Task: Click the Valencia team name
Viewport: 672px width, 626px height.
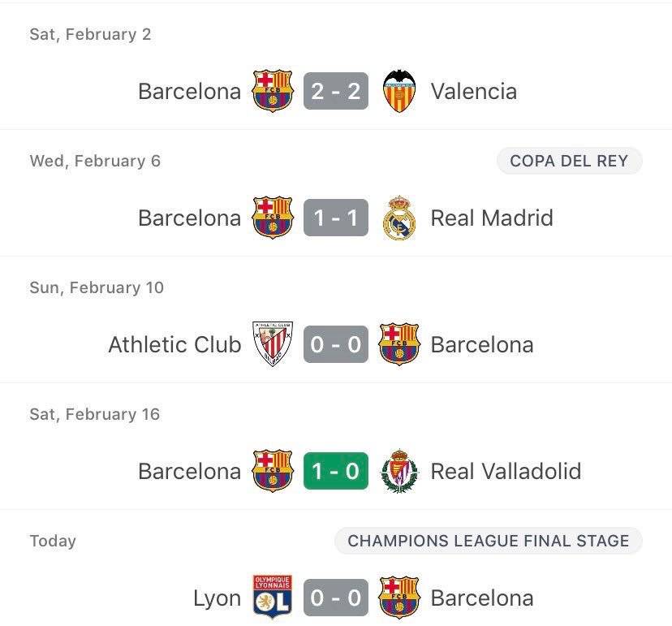Action: point(474,91)
